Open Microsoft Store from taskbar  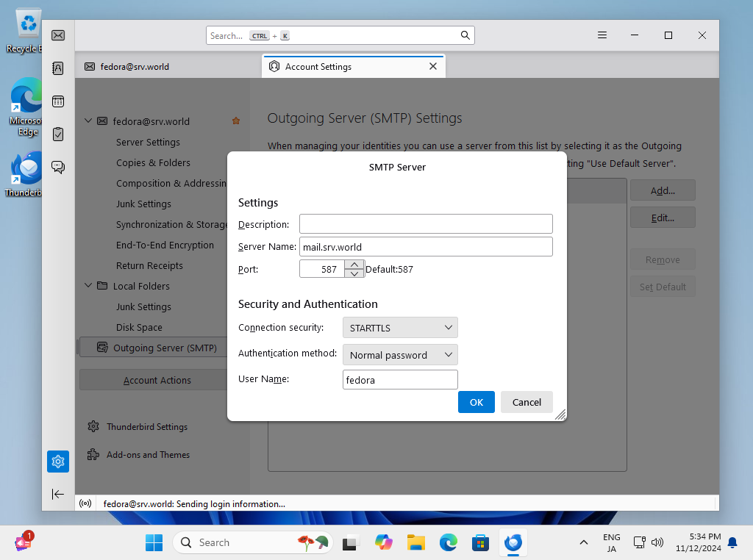480,542
